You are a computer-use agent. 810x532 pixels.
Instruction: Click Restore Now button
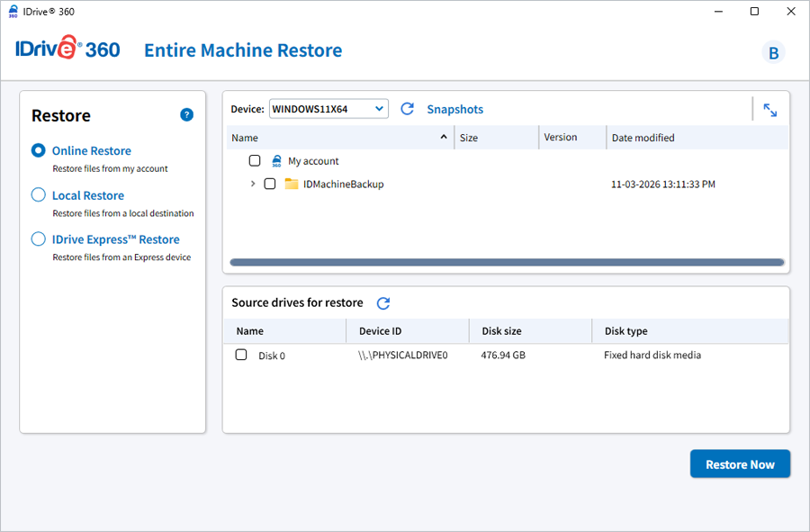point(740,464)
